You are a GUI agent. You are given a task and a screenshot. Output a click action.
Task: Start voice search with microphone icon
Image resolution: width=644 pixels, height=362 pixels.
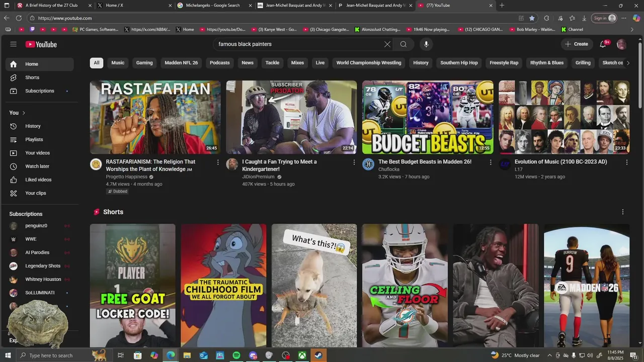click(426, 44)
